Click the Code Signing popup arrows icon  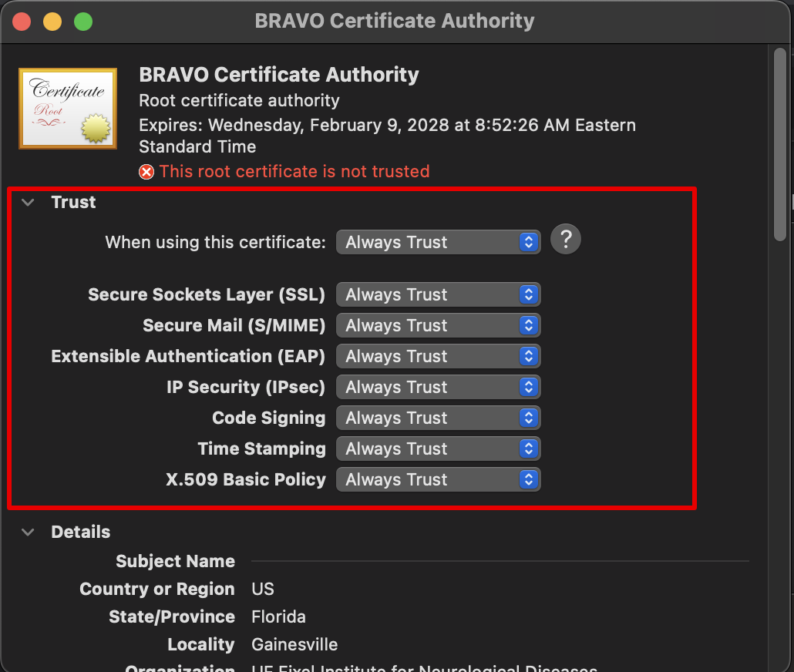529,418
